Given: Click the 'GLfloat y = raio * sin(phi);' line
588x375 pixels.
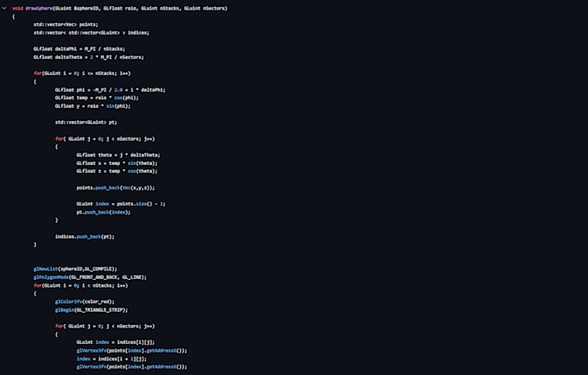Looking at the screenshot, I should pos(93,106).
